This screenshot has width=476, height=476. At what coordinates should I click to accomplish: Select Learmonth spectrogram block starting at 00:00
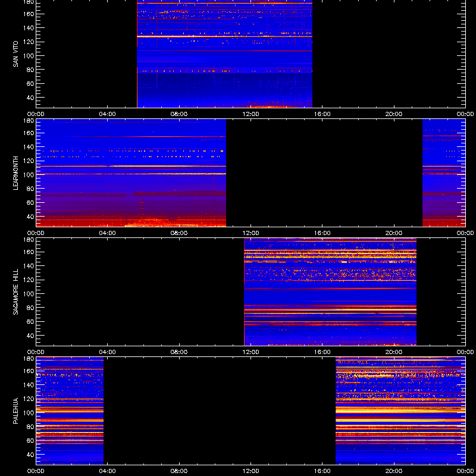(x=131, y=173)
